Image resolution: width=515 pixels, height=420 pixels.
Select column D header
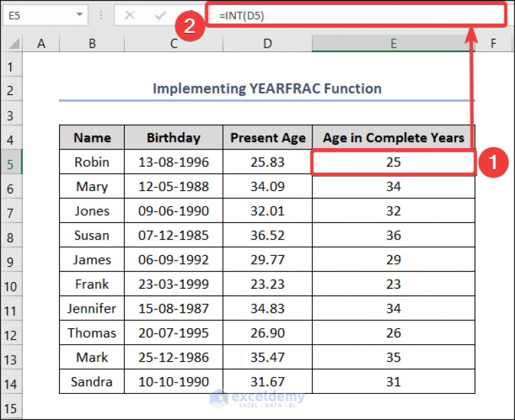pyautogui.click(x=268, y=44)
